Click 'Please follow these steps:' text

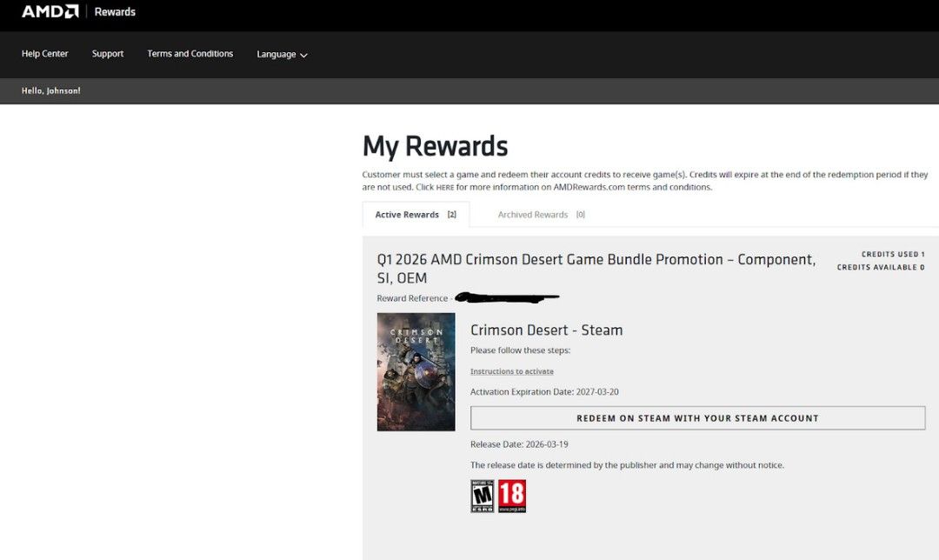[521, 350]
